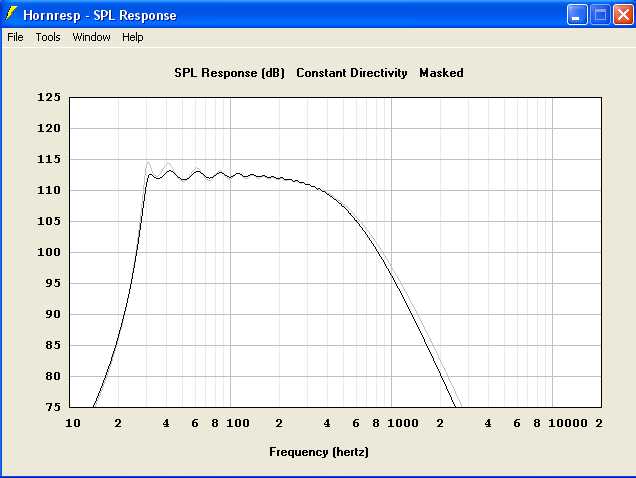Click the 1000 hertz x-axis label
Image resolution: width=636 pixels, height=478 pixels.
click(x=402, y=424)
